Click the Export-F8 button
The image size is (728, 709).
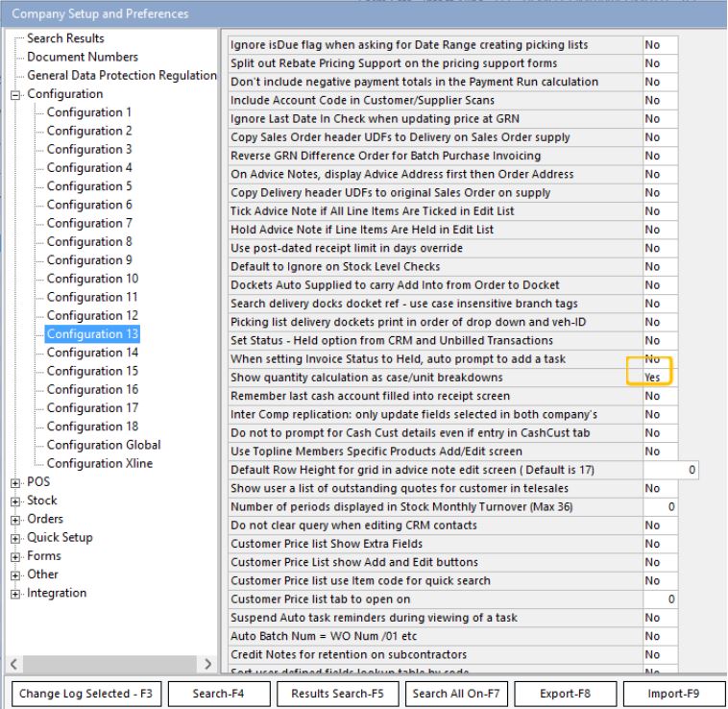coord(565,694)
